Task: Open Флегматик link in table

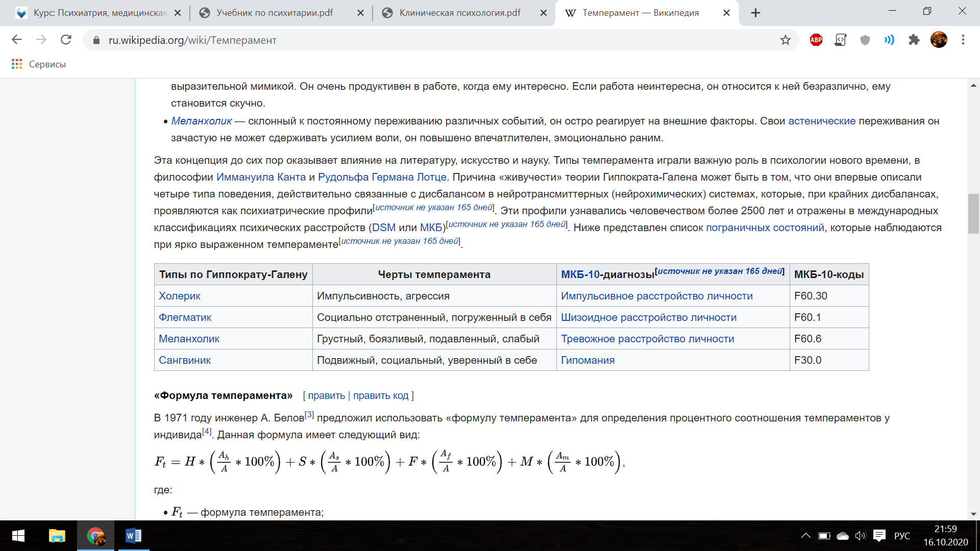Action: click(185, 317)
